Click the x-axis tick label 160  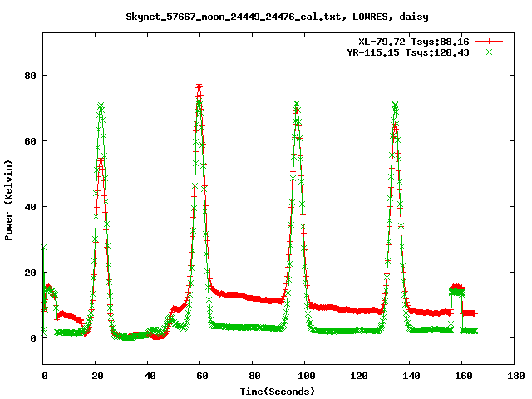[464, 376]
